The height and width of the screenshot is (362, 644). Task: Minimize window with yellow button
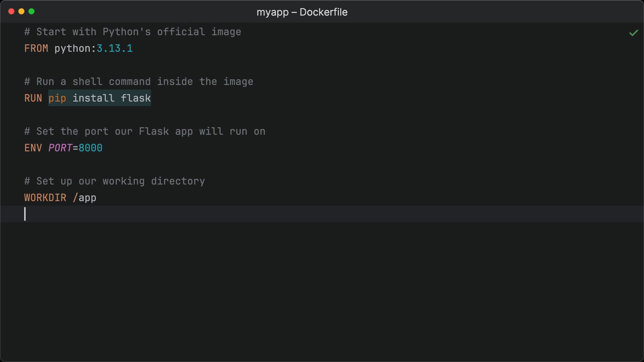pyautogui.click(x=21, y=11)
